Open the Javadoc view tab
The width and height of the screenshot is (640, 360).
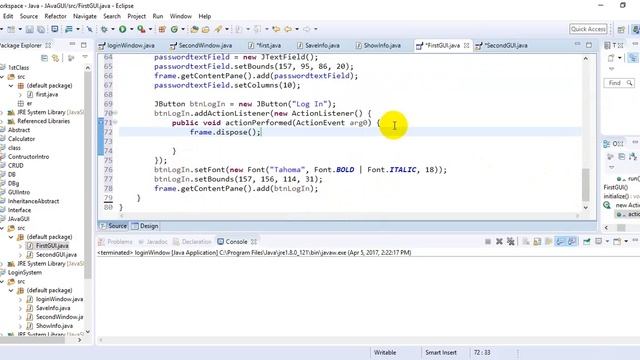(153, 242)
